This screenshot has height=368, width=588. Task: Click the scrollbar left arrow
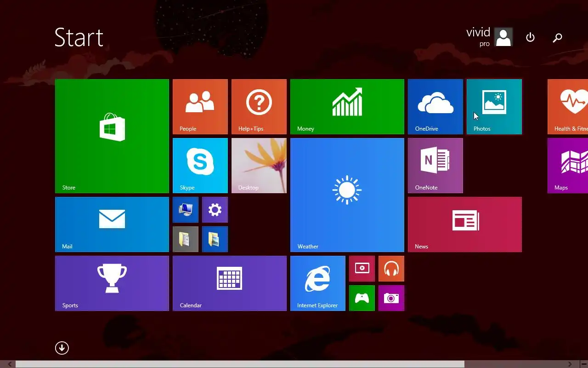pyautogui.click(x=10, y=364)
